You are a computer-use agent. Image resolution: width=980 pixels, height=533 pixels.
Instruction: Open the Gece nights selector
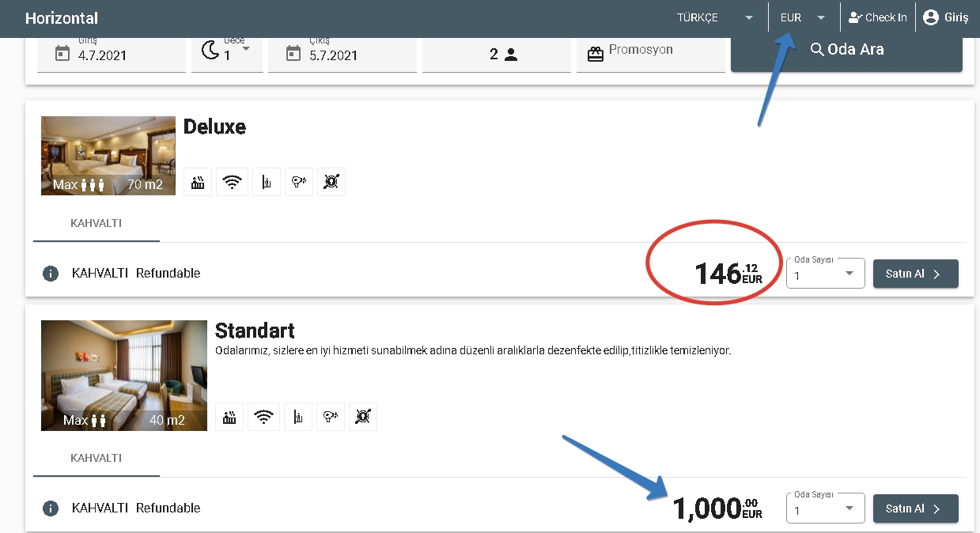click(x=227, y=52)
